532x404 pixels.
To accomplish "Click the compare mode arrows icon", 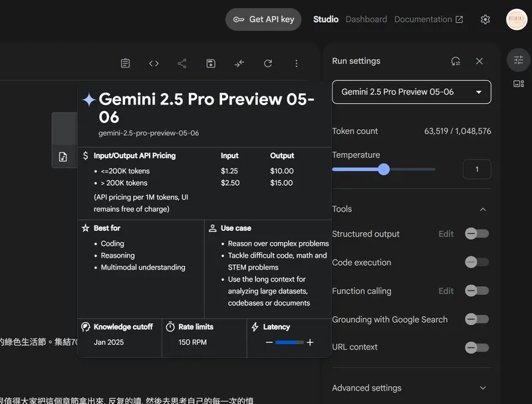I will [239, 63].
